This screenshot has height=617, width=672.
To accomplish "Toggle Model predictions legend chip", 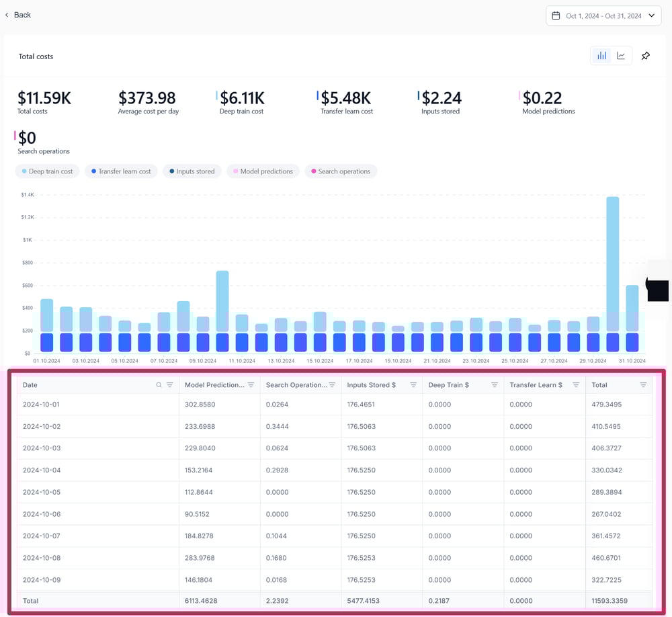I will point(263,171).
